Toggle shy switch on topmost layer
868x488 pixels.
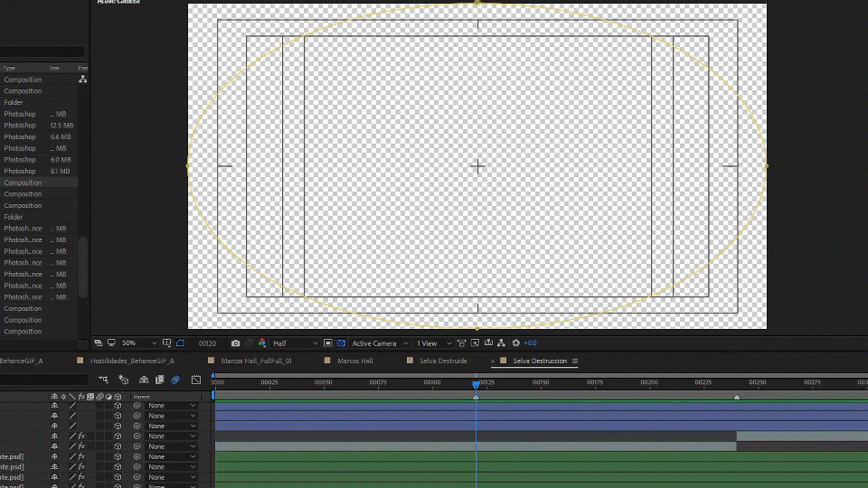pyautogui.click(x=54, y=406)
